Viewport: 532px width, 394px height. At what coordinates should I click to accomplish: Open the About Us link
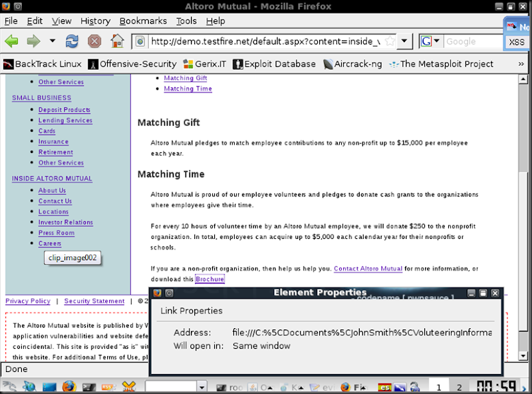(x=52, y=190)
